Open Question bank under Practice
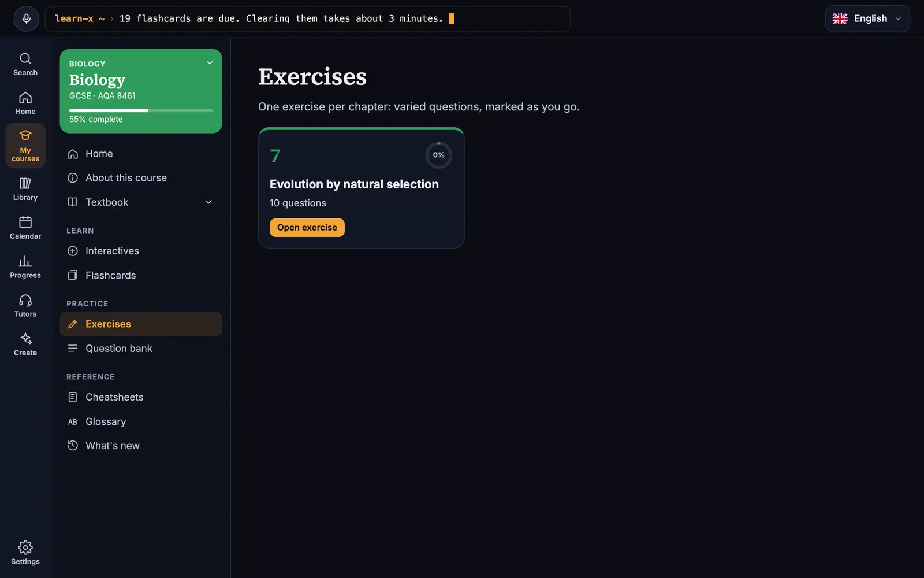The height and width of the screenshot is (578, 924). pos(141,349)
